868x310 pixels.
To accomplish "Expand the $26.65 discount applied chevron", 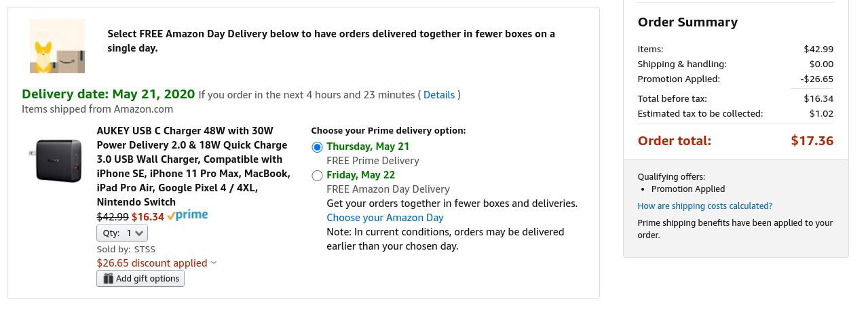I will (x=214, y=263).
